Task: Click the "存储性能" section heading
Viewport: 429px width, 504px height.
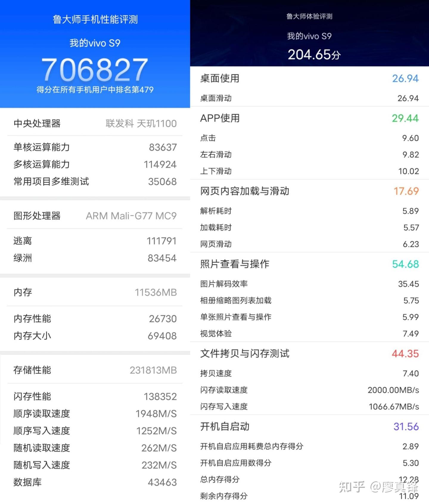Action: click(32, 370)
